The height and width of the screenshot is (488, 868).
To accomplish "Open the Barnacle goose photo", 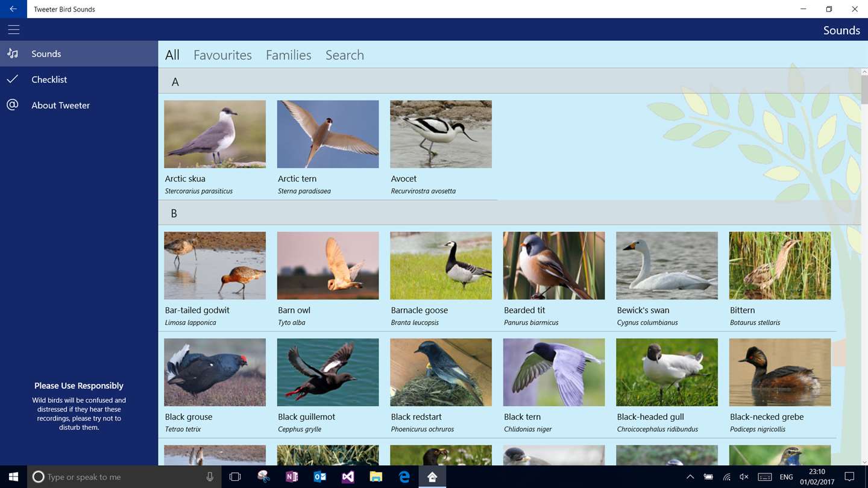I will [441, 266].
